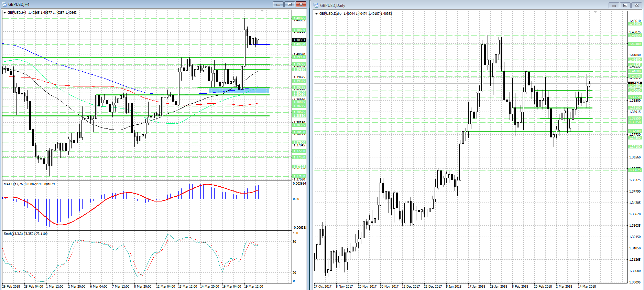The height and width of the screenshot is (290, 644).
Task: Click the GBPUSD,H4 window title text
Action: pos(19,4)
